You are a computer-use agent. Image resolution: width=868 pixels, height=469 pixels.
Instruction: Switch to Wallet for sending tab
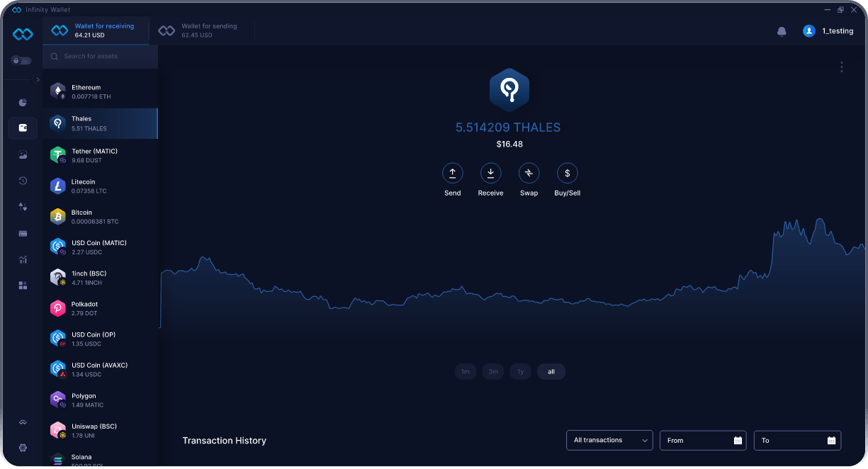click(x=202, y=30)
